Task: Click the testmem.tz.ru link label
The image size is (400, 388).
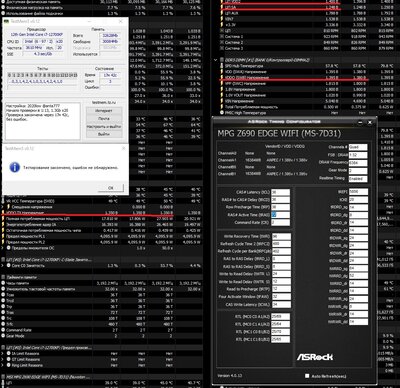Action: (104, 103)
